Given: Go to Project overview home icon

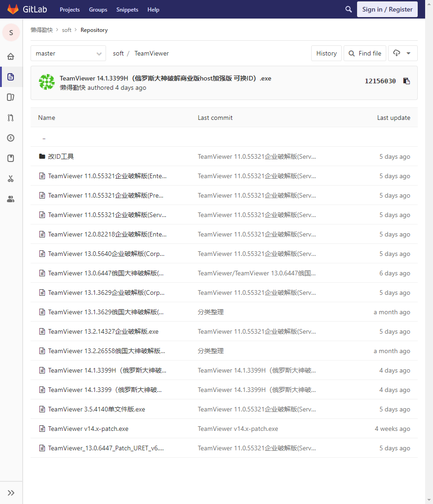Looking at the screenshot, I should point(11,56).
